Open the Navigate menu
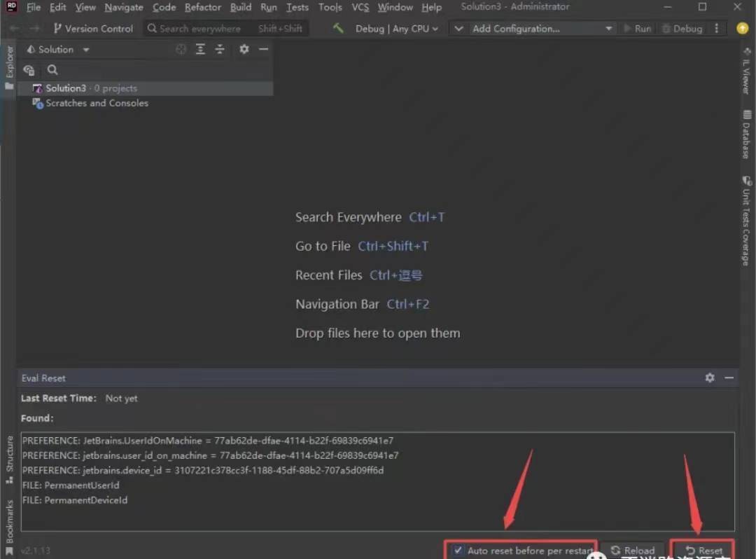Image resolution: width=756 pixels, height=559 pixels. [124, 7]
